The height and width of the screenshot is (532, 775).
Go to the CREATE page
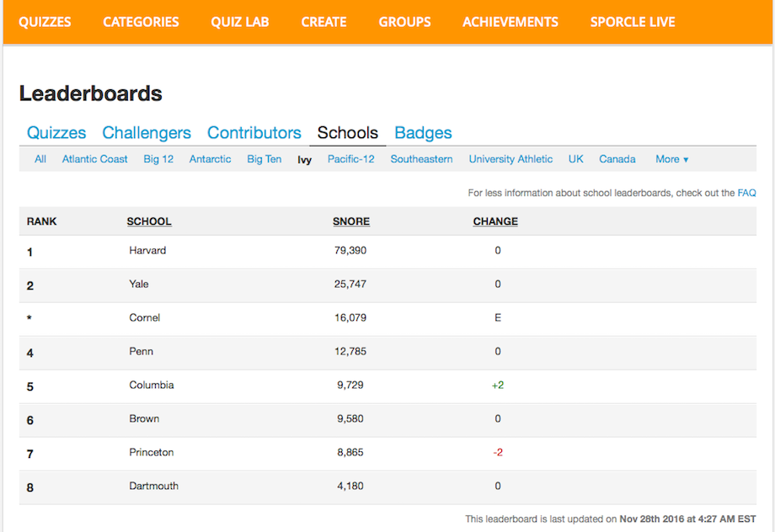pyautogui.click(x=323, y=22)
